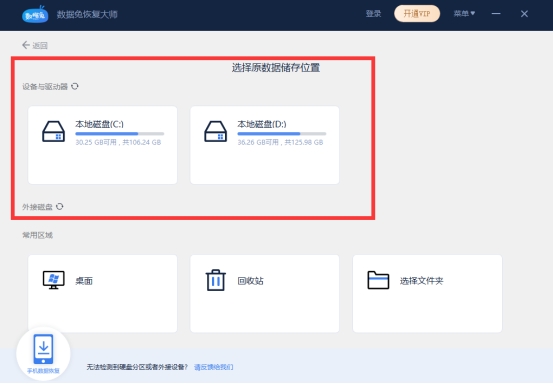Open the 请反馈给我们 feedback link
The width and height of the screenshot is (553, 384).
[x=214, y=367]
